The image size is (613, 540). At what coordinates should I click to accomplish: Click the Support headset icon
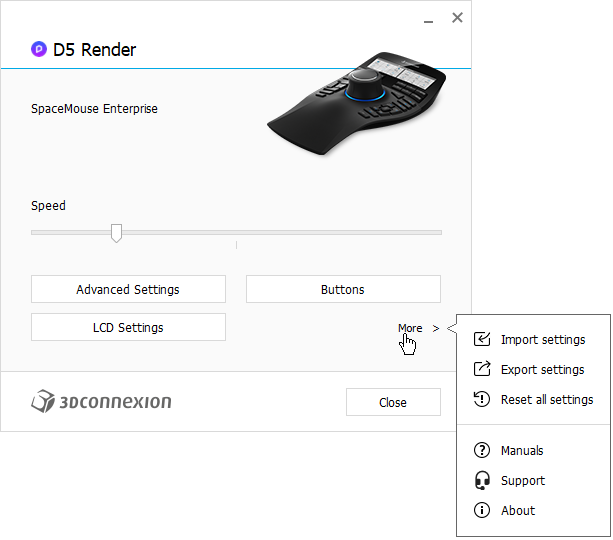482,480
